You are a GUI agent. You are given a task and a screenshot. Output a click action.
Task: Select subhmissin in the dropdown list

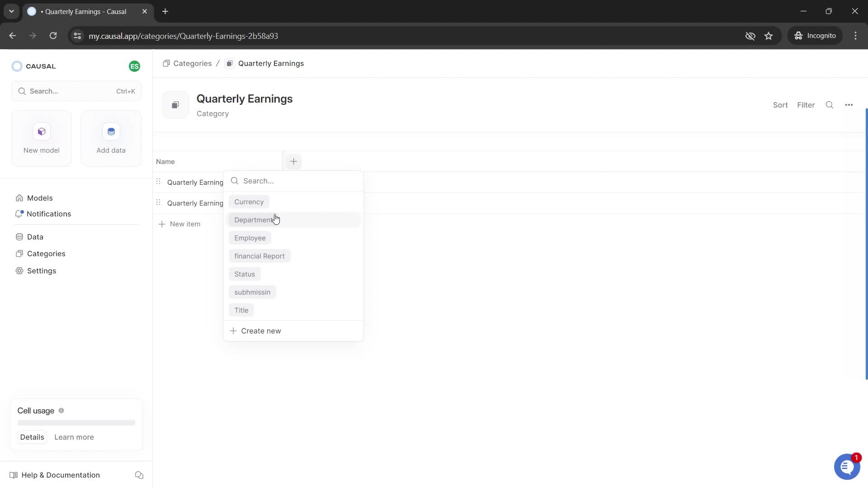252,292
